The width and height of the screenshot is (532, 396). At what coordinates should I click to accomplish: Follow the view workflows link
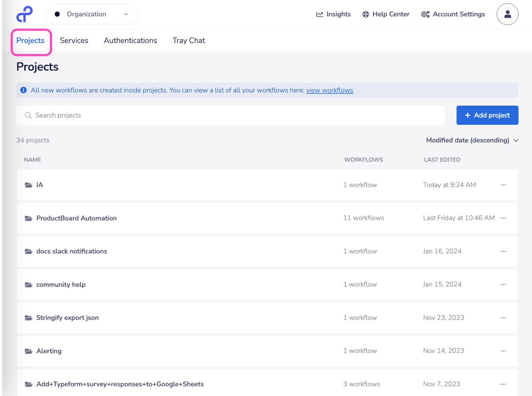pyautogui.click(x=329, y=90)
